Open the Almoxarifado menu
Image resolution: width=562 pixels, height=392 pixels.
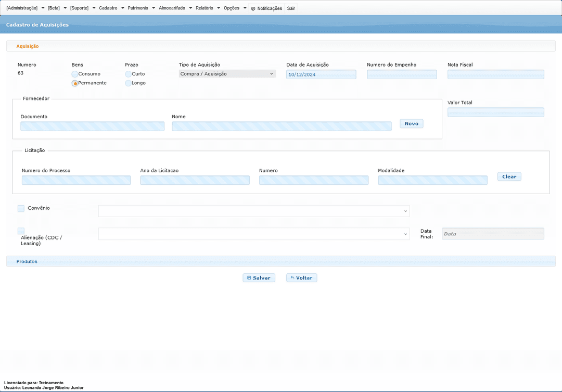click(x=172, y=8)
